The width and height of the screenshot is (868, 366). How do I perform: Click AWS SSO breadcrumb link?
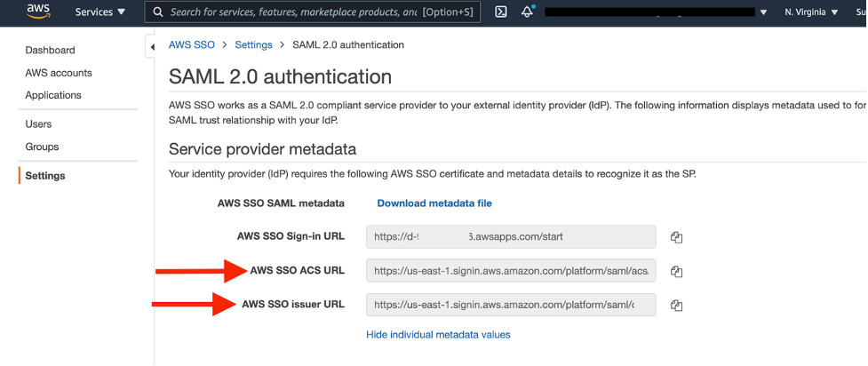[192, 44]
